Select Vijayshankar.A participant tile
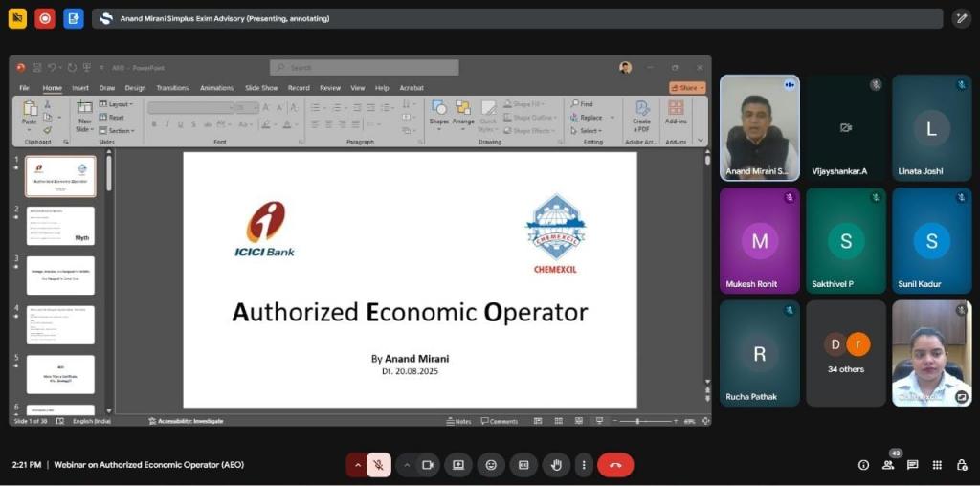The image size is (980, 486). (846, 128)
